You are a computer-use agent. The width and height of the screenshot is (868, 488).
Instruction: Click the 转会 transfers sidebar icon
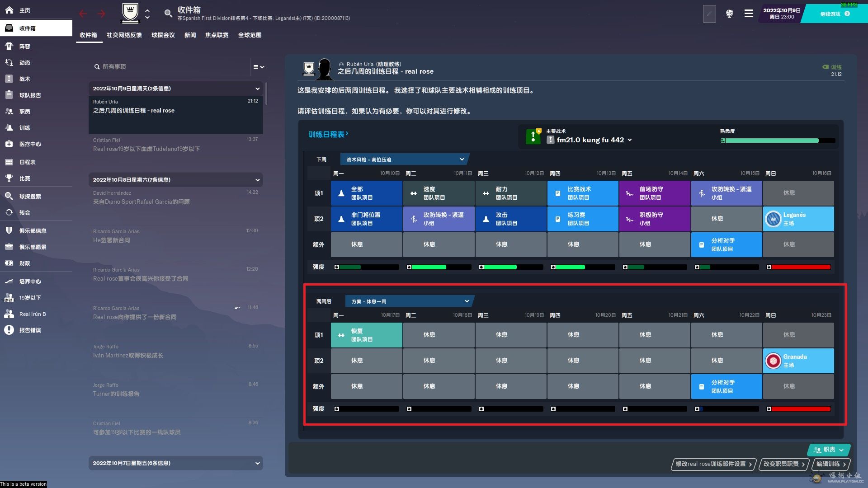9,212
